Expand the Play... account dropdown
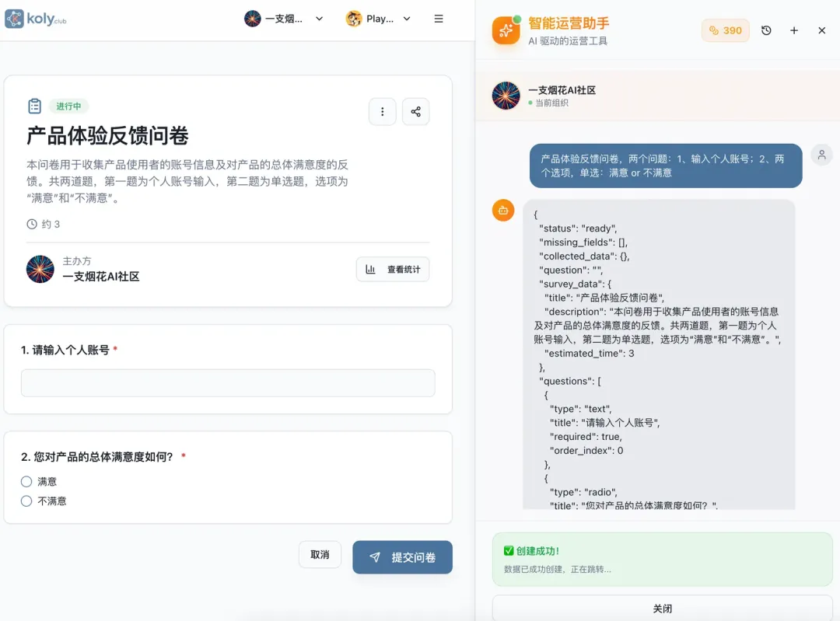The height and width of the screenshot is (621, 840). pyautogui.click(x=379, y=19)
